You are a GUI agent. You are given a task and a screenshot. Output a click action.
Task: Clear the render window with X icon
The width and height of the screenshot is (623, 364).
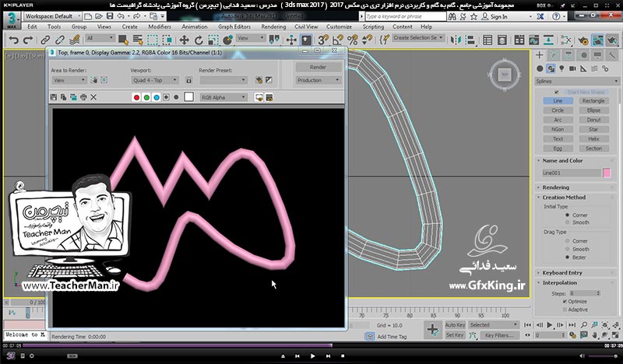(x=93, y=97)
